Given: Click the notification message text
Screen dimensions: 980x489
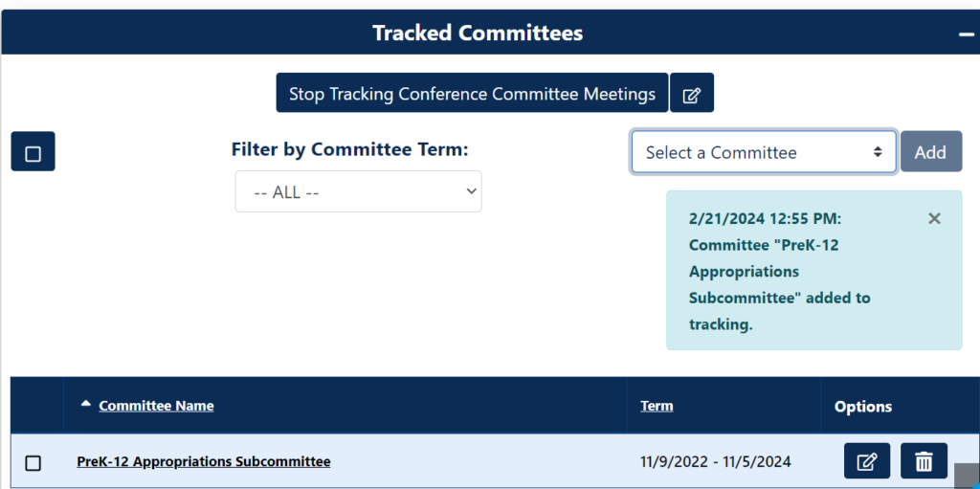Looking at the screenshot, I should coord(779,272).
